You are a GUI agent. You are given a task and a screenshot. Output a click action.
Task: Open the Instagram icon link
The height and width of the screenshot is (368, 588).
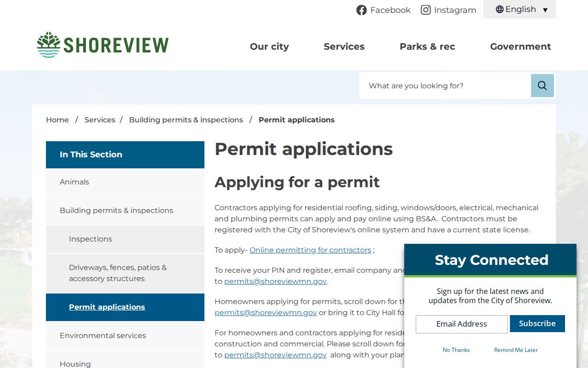tap(426, 10)
